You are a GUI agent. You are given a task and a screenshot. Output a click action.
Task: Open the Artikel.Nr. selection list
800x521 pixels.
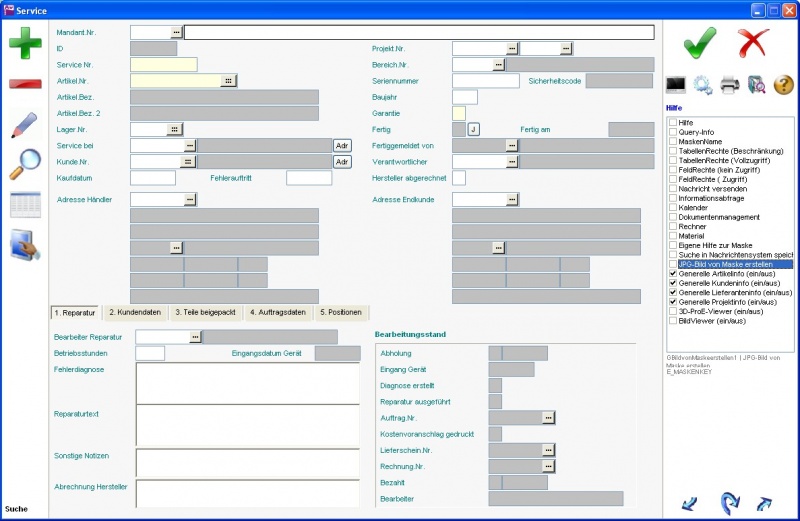pos(228,81)
